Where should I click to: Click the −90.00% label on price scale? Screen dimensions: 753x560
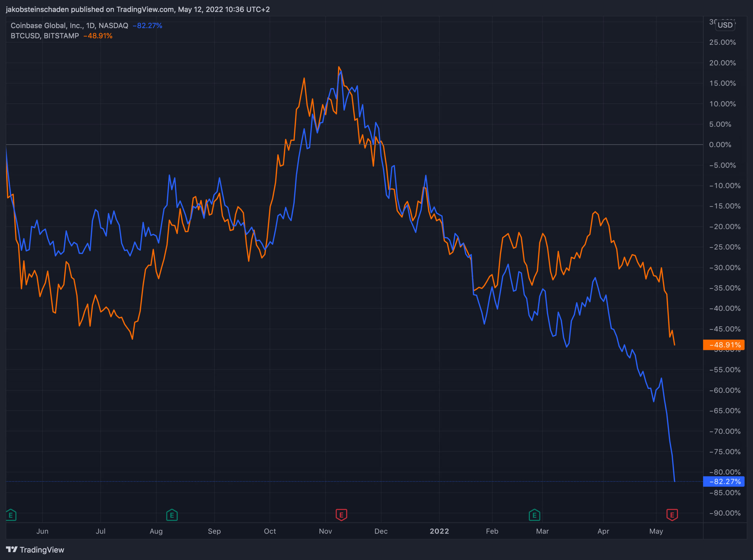pyautogui.click(x=725, y=513)
